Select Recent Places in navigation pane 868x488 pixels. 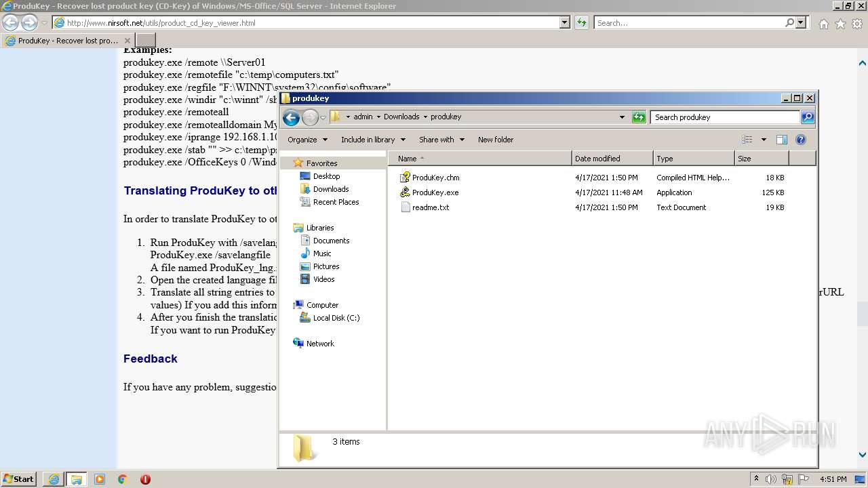point(336,202)
